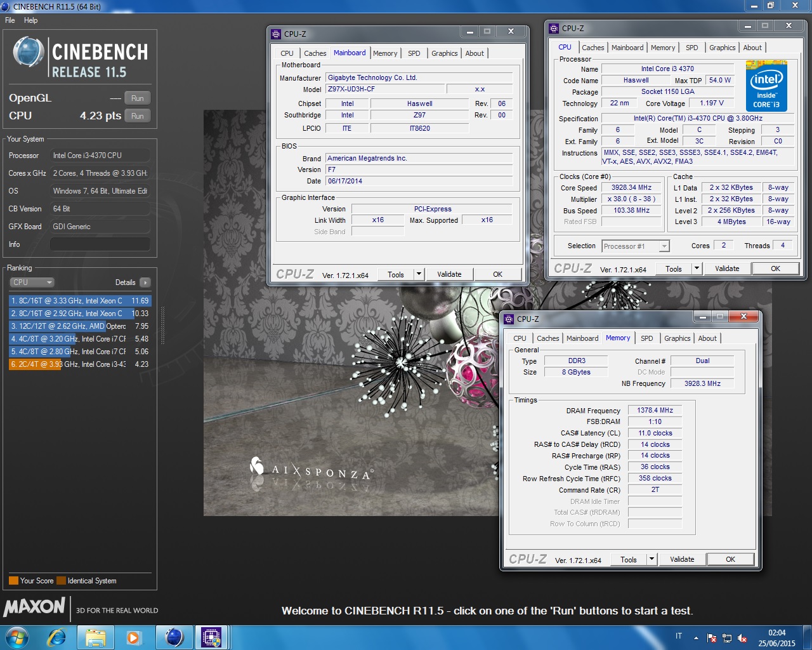Select SPD tab in Mainboard CPU-Z window
Image resolution: width=812 pixels, height=650 pixels.
pyautogui.click(x=414, y=53)
